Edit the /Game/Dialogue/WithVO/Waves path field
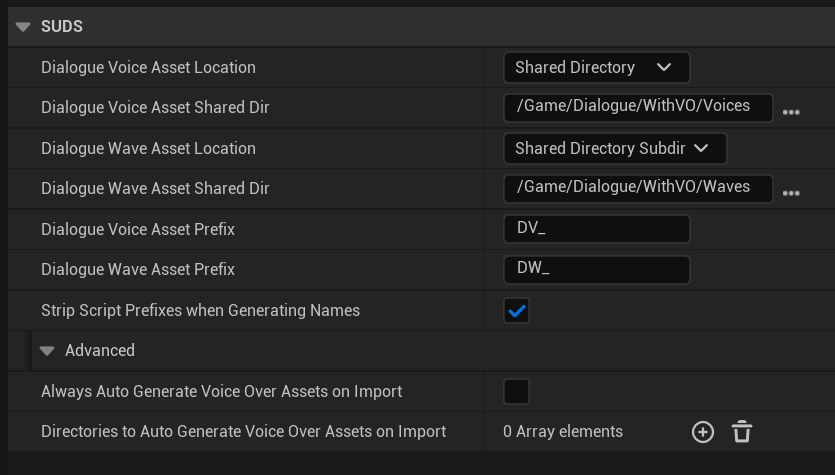Image resolution: width=835 pixels, height=475 pixels. [x=638, y=189]
